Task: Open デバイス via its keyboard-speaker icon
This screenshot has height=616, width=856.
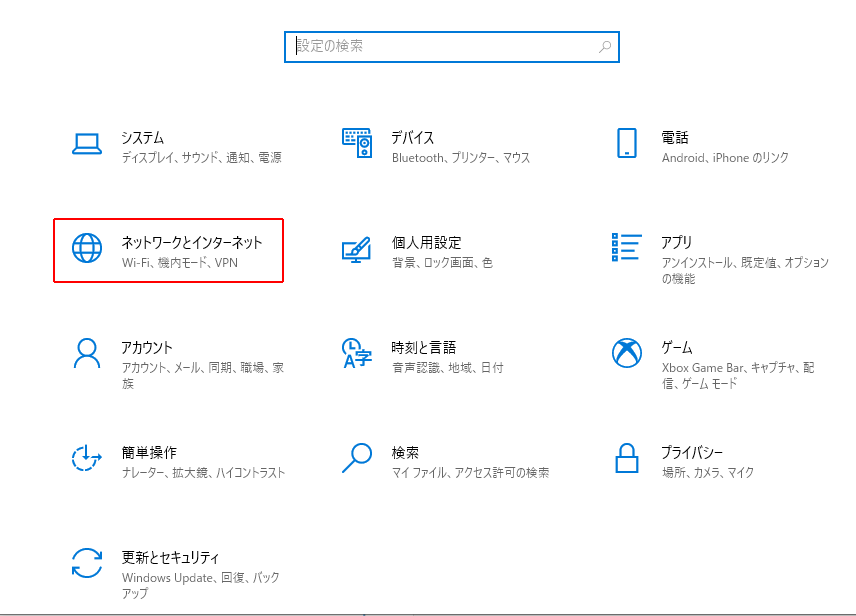Action: pyautogui.click(x=357, y=144)
